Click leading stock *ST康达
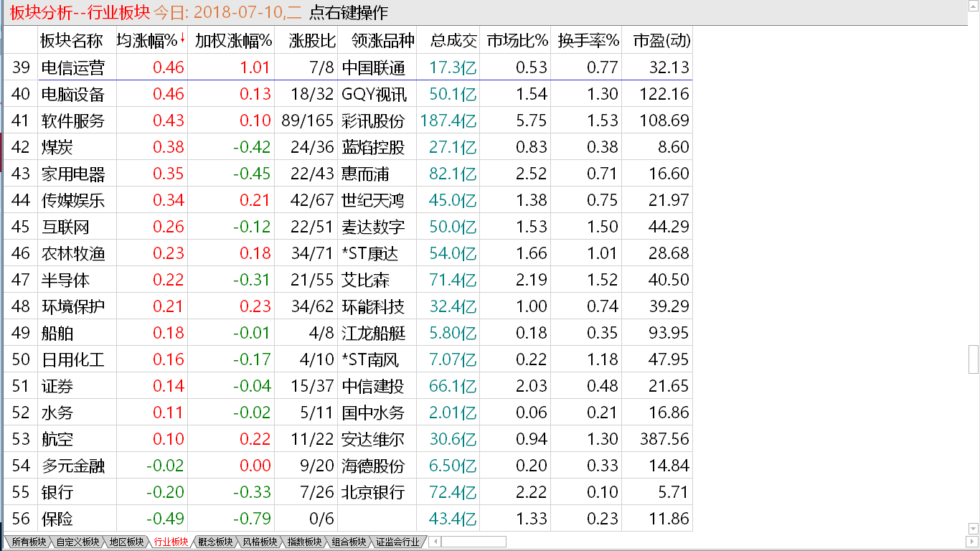The image size is (980, 551). tap(370, 253)
